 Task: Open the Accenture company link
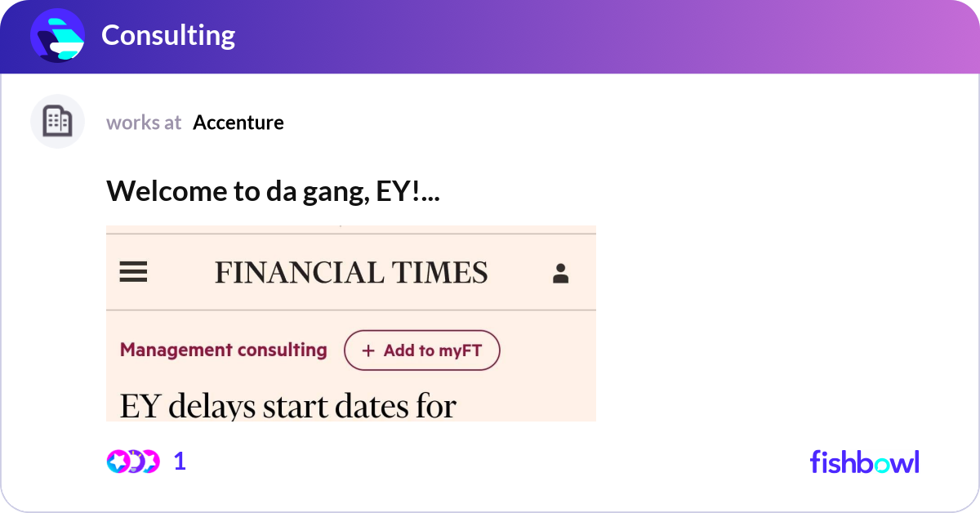pos(238,123)
